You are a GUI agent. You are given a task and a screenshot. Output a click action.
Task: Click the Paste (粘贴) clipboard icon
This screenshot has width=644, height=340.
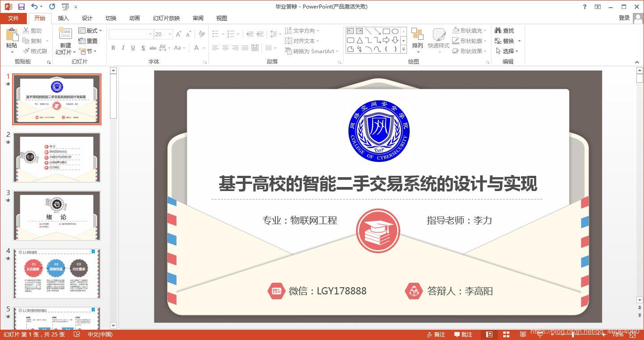coord(12,34)
